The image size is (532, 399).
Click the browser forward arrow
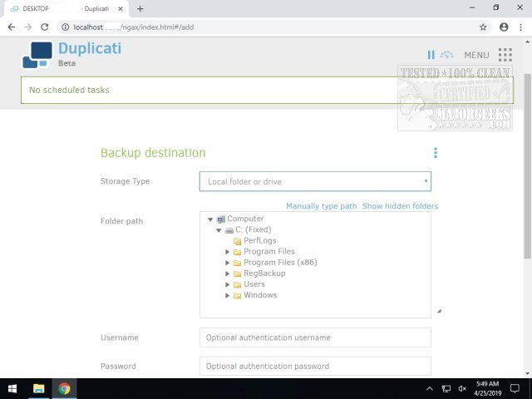27,27
